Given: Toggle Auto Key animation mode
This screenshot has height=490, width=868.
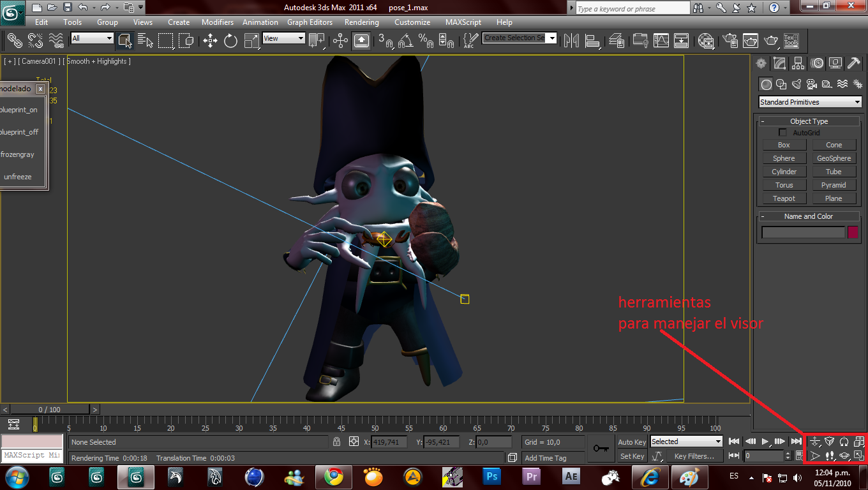Looking at the screenshot, I should [x=632, y=442].
